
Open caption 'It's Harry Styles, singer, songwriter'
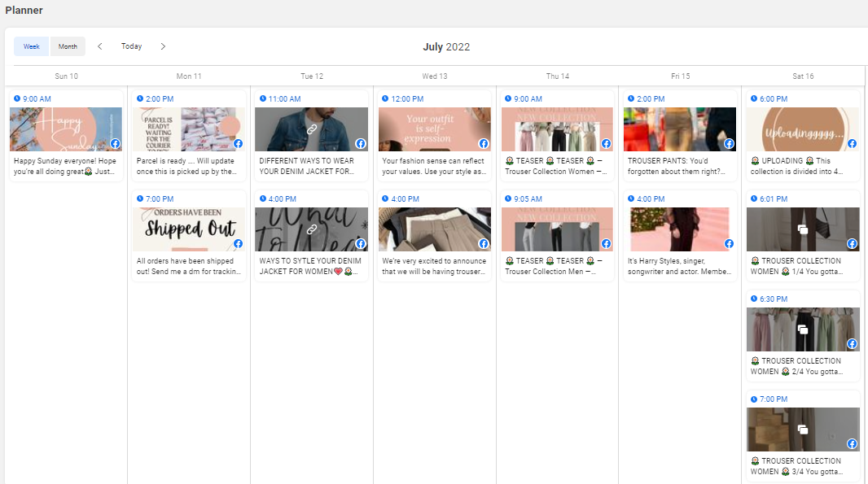click(679, 266)
